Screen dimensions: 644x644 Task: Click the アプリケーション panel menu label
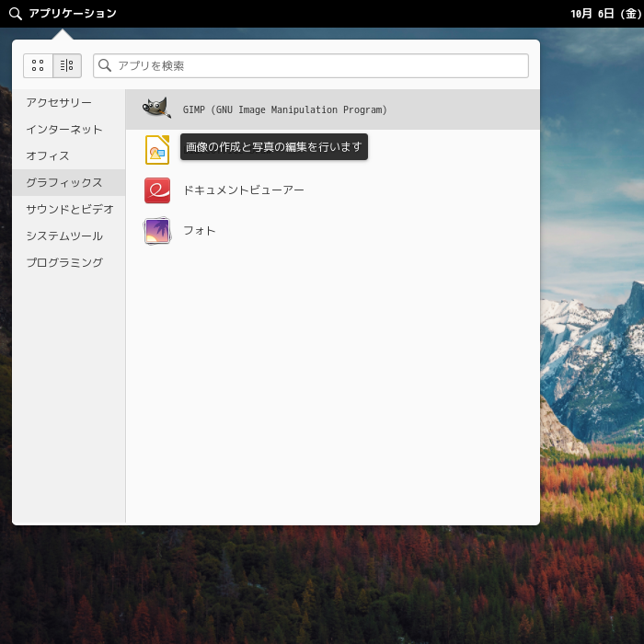tap(73, 14)
